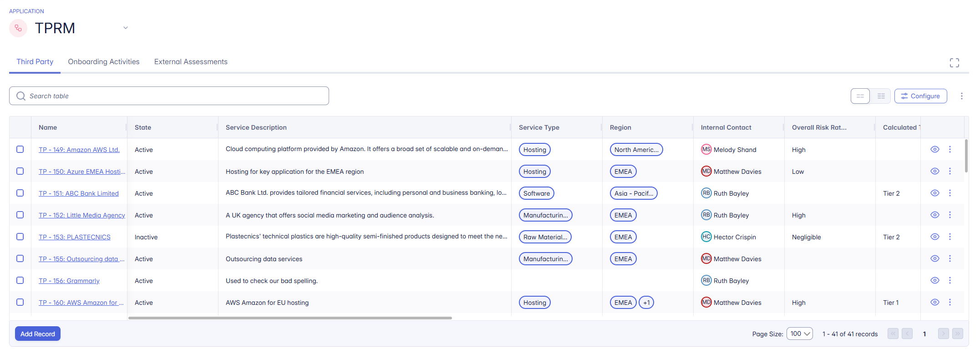980x359 pixels.
Task: Select the Amazon AWS Ltd. row checkbox
Action: pos(20,149)
